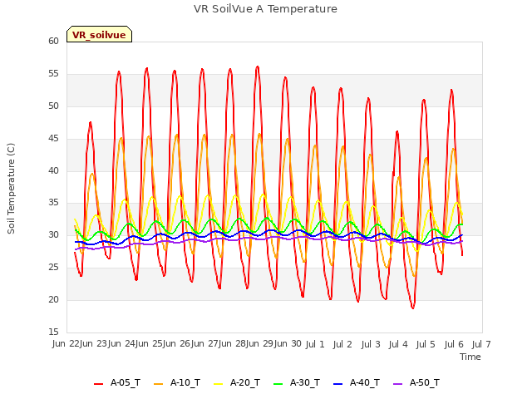Click the purple A-50_T legend swatch
This screenshot has width=532, height=399.
coord(397,384)
